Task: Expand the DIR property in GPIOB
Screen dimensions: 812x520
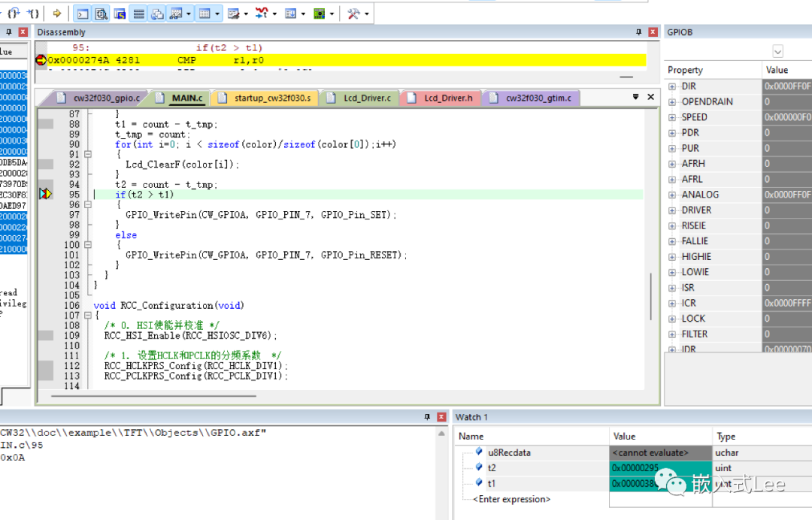Action: click(x=672, y=86)
